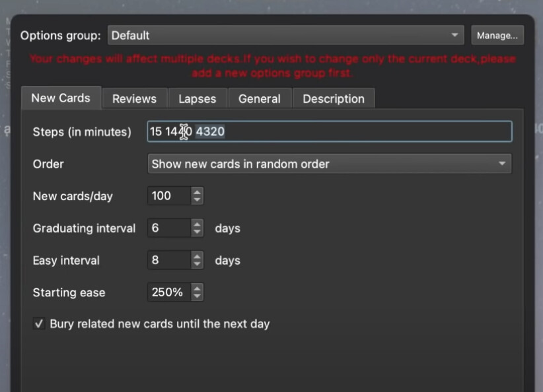Viewport: 543px width, 392px height.
Task: Click the Steps (in minutes) input field
Action: pyautogui.click(x=330, y=131)
